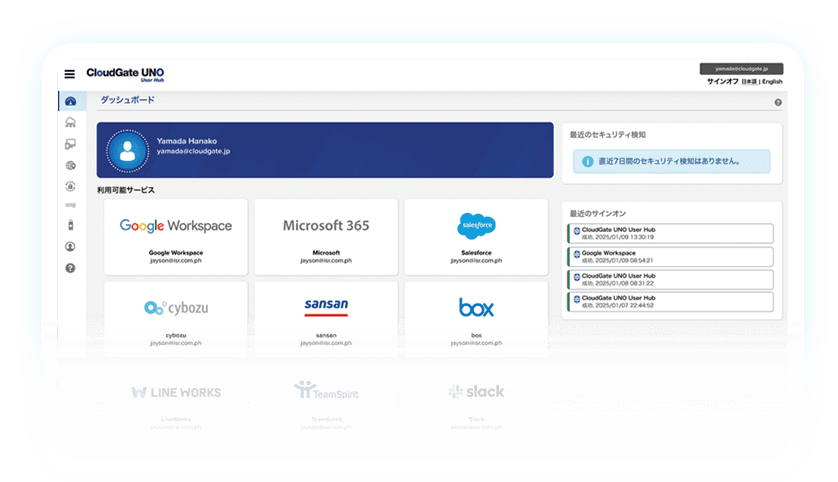Open the devices icon in the sidebar
The height and width of the screenshot is (482, 838).
[70, 144]
